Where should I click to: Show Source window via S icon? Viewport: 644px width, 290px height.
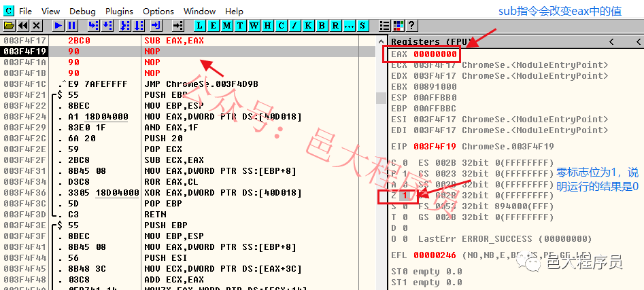(x=362, y=26)
